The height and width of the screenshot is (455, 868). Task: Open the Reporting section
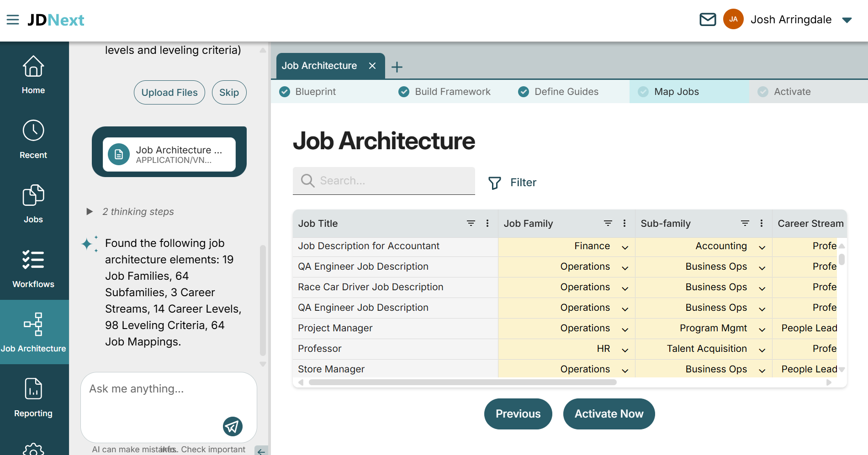point(33,397)
